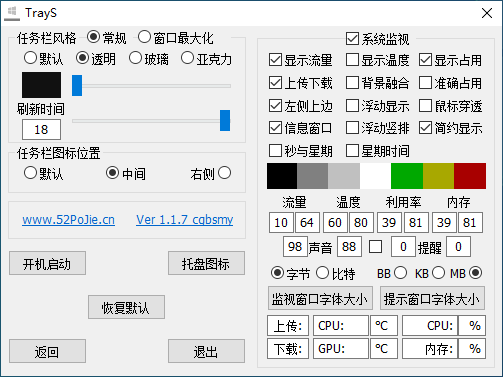Click 流量 low threshold field showing 10
The width and height of the screenshot is (503, 377).
click(281, 222)
